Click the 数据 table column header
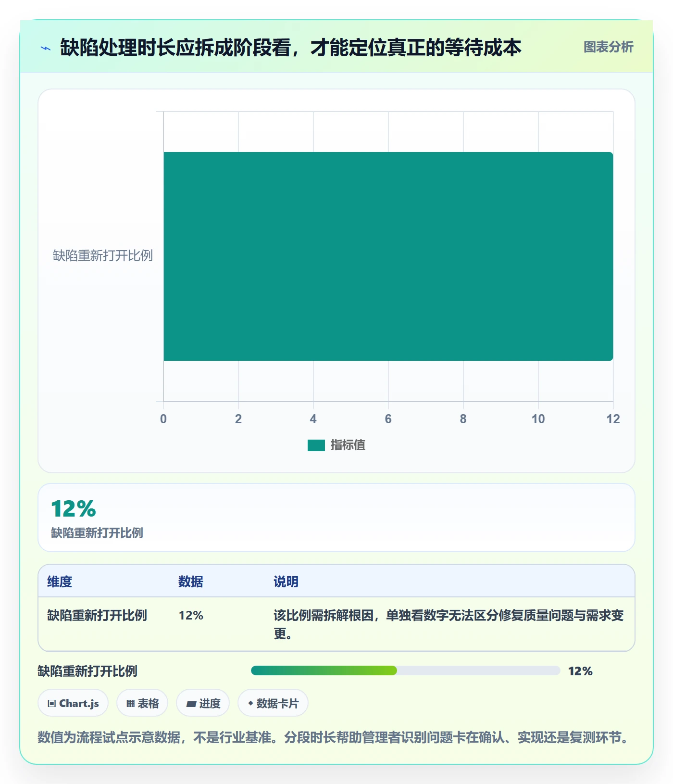Image resolution: width=673 pixels, height=784 pixels. 190,582
